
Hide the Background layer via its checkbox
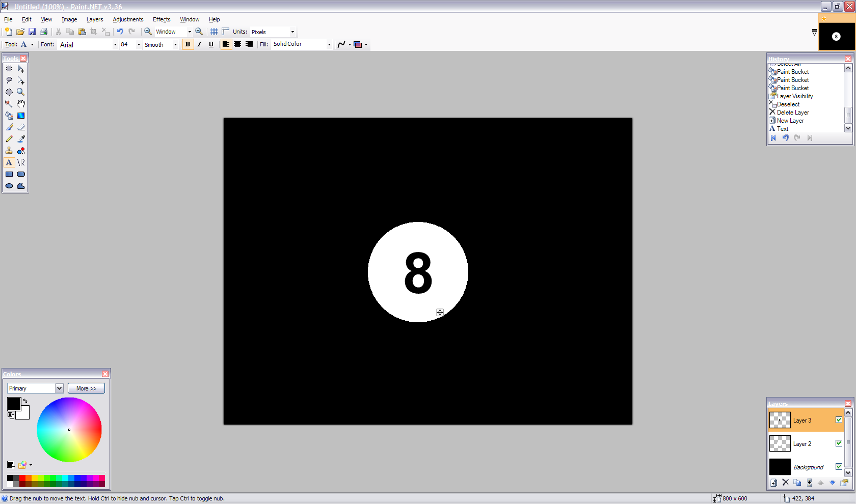839,466
